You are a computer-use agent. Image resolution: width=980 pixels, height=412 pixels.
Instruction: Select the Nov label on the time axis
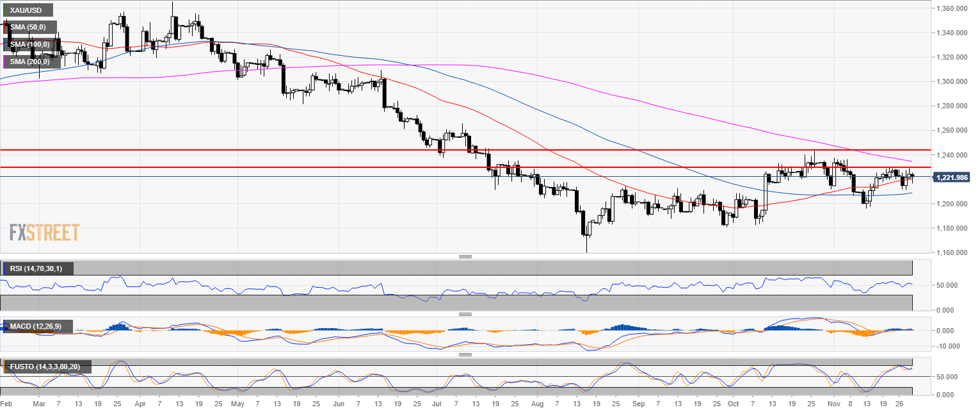pyautogui.click(x=834, y=404)
